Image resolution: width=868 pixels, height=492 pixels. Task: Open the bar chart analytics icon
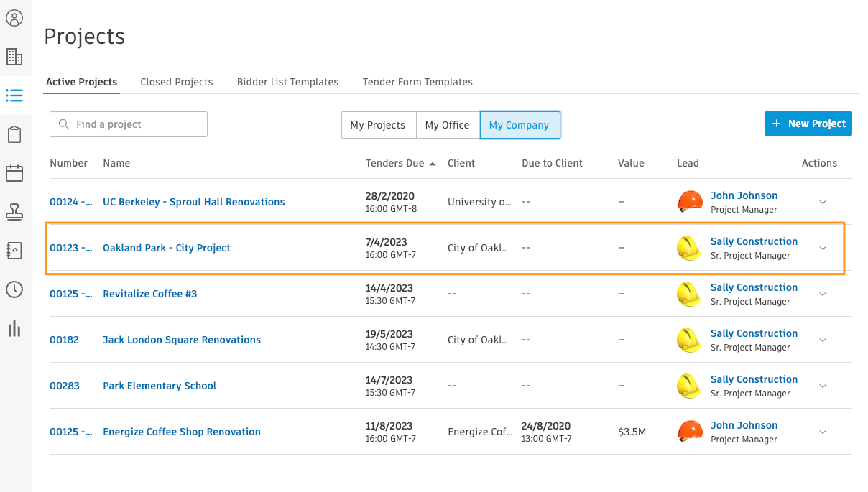[x=15, y=328]
